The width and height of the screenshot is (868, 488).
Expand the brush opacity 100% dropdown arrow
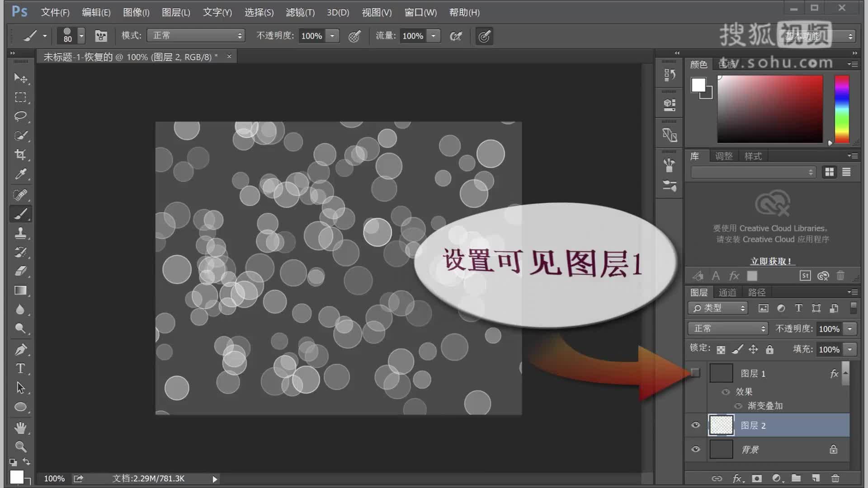[332, 36]
